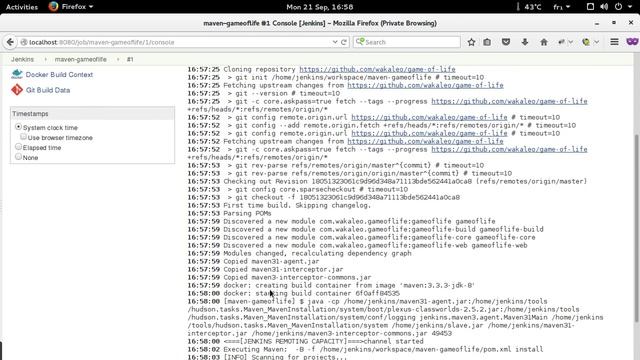Viewport: 640px width, 360px height.
Task: Expand the dropdown next to the green globe addon
Action: point(596,42)
